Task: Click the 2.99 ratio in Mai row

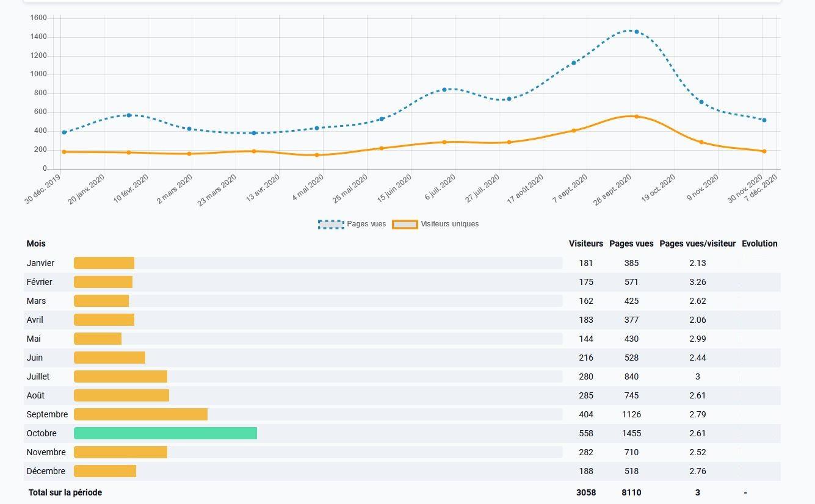Action: 698,339
